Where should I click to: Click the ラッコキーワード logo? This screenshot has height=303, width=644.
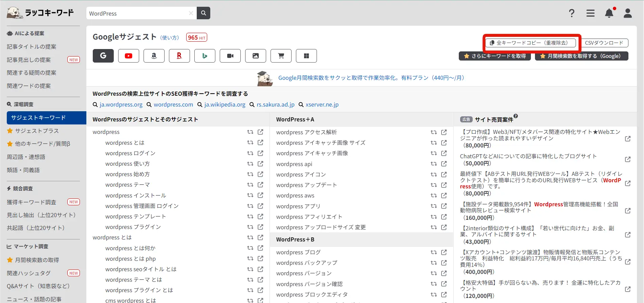(40, 13)
